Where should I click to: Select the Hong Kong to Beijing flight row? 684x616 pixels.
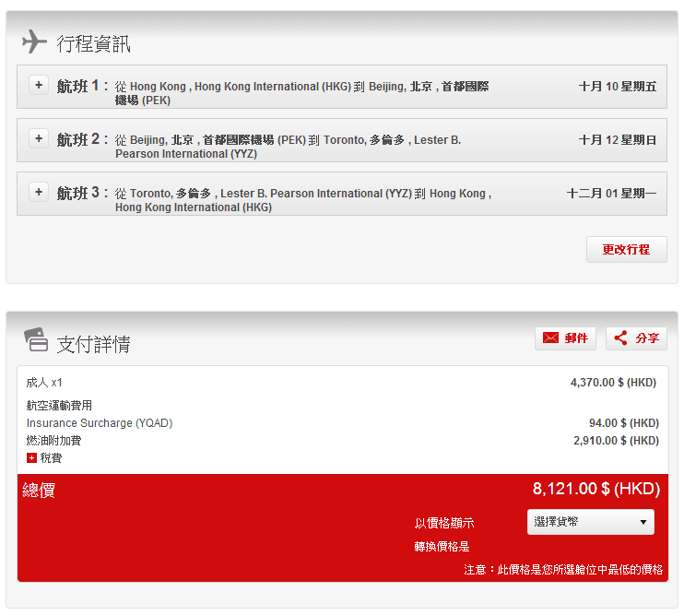[304, 93]
